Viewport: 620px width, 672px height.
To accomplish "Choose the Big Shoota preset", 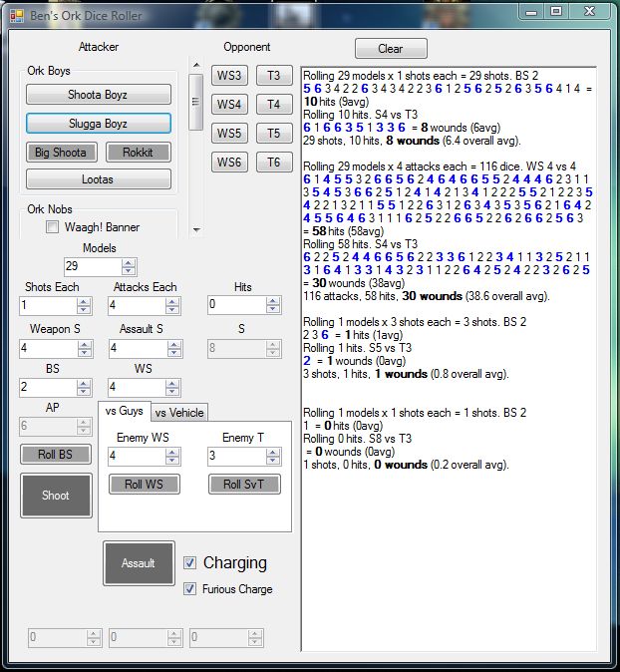I will (x=61, y=153).
